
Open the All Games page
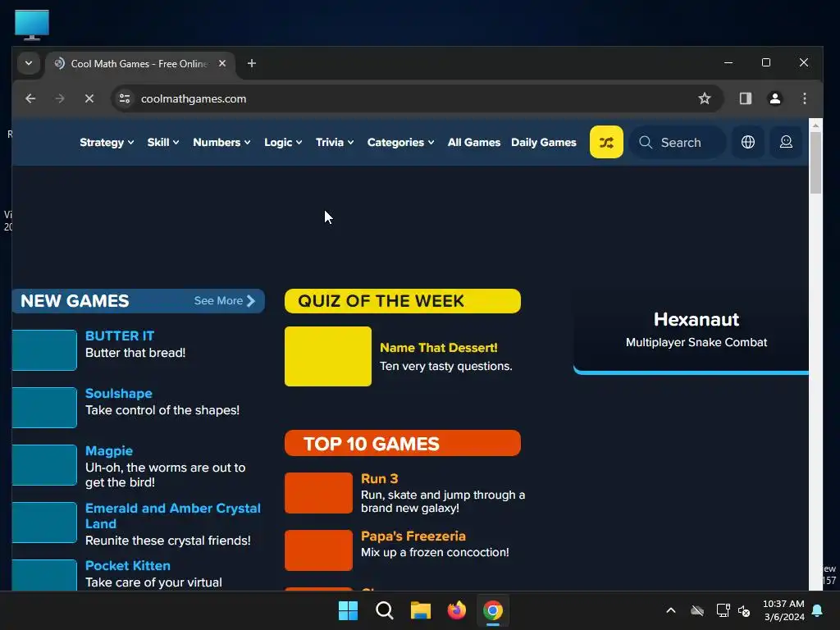click(x=474, y=143)
